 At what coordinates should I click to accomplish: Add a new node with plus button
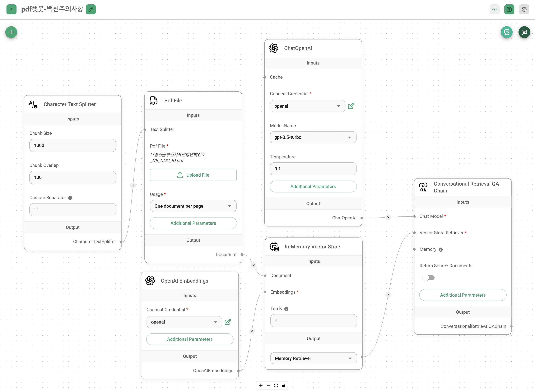pyautogui.click(x=11, y=32)
